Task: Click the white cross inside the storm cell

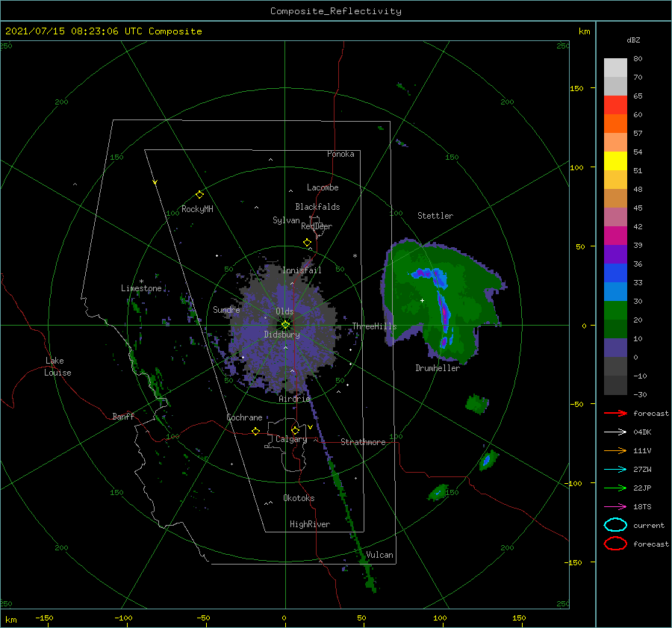Action: coord(422,300)
